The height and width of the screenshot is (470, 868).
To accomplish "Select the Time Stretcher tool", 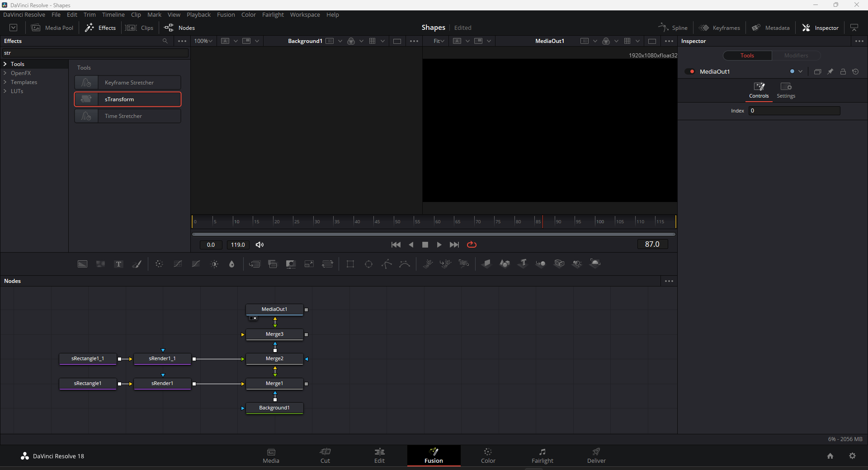I will coord(127,116).
